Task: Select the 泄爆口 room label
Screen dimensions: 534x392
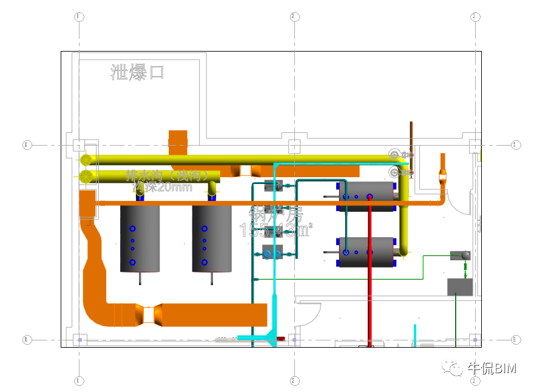Action: 137,73
